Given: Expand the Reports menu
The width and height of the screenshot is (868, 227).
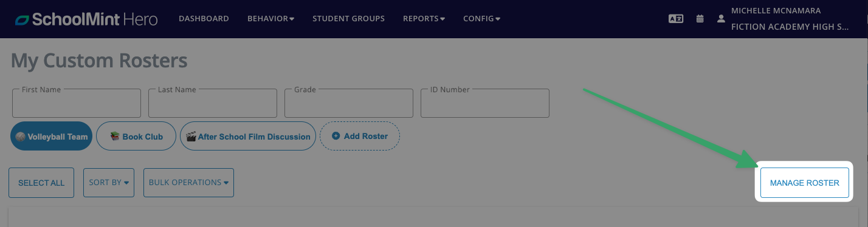Looking at the screenshot, I should pyautogui.click(x=424, y=19).
